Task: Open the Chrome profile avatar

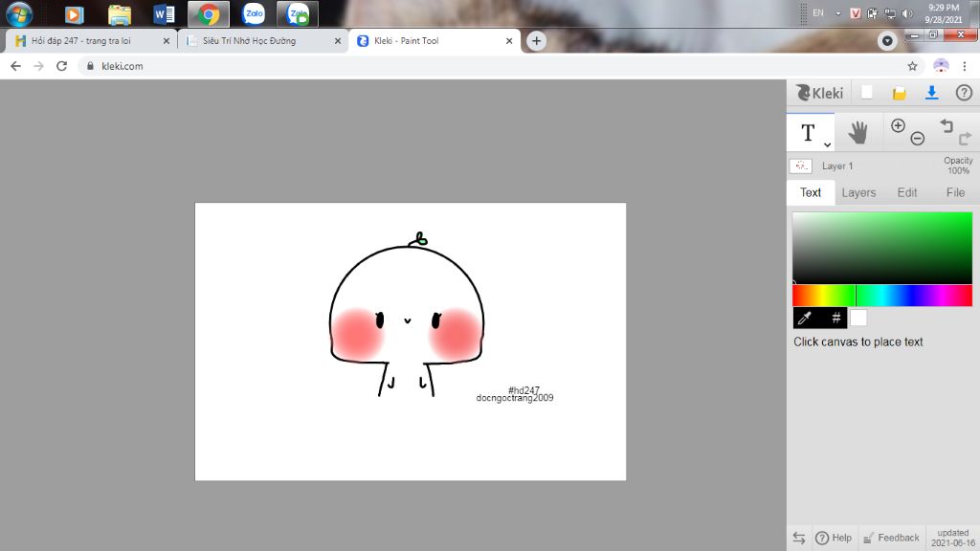Action: (941, 66)
